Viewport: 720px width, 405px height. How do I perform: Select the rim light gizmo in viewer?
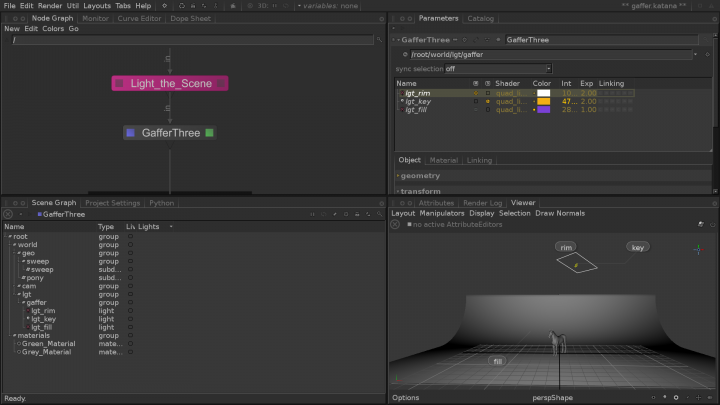tap(578, 265)
